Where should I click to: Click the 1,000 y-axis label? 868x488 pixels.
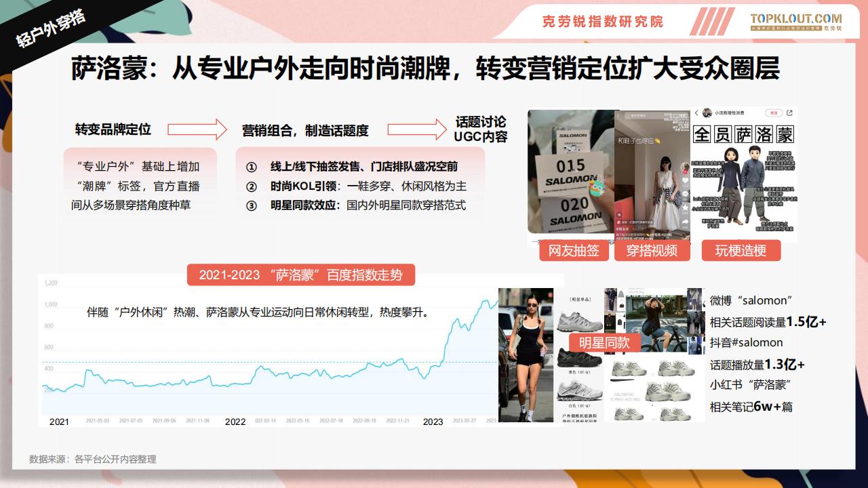(x=50, y=304)
